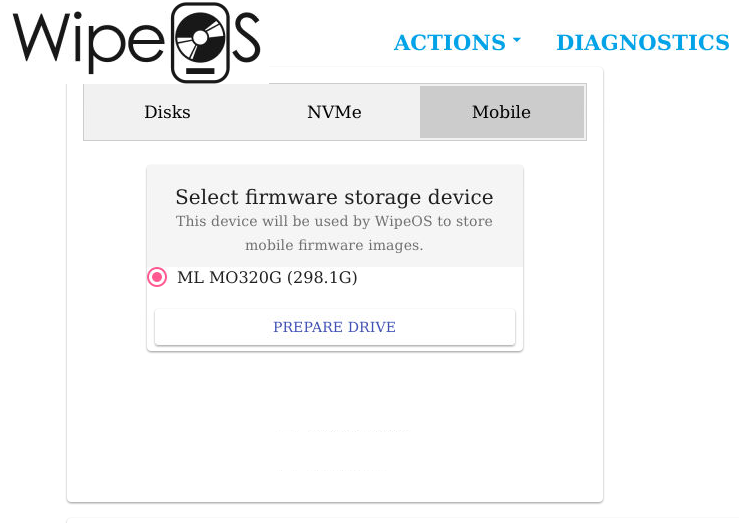
Task: Click the PREPARE DRIVE button
Action: pos(335,327)
